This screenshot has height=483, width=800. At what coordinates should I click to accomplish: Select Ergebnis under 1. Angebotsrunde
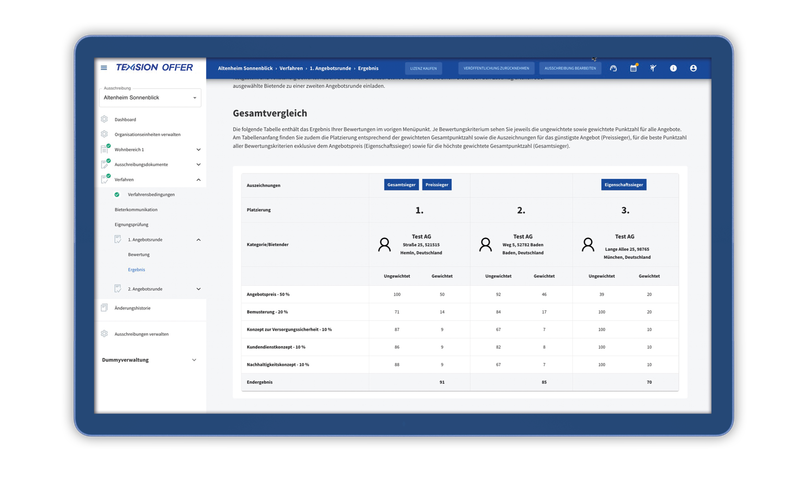coord(136,269)
